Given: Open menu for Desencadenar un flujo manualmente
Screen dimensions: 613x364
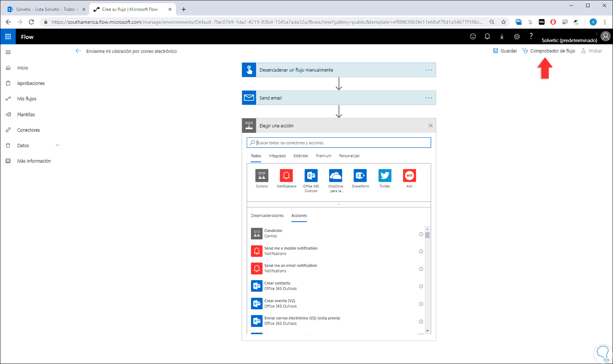Looking at the screenshot, I should tap(429, 70).
